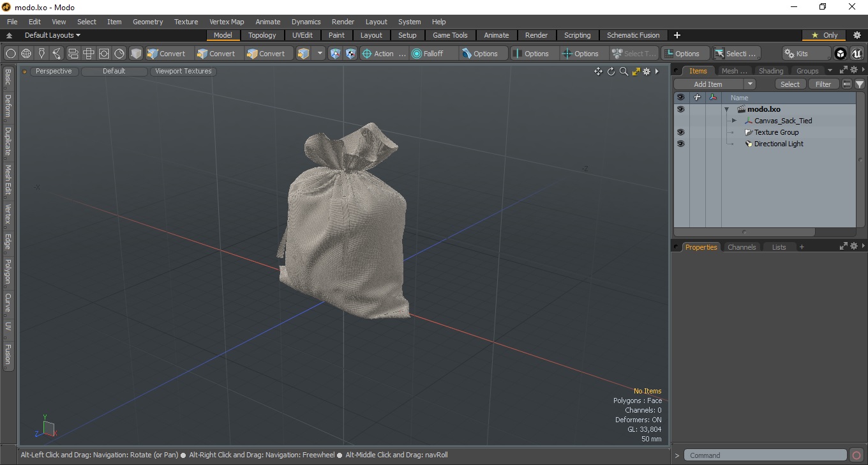
Task: Click the first Convert button
Action: coord(170,54)
